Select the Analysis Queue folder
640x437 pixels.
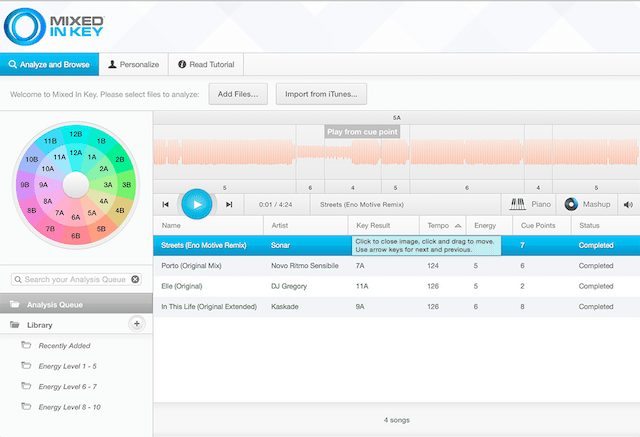[76, 304]
